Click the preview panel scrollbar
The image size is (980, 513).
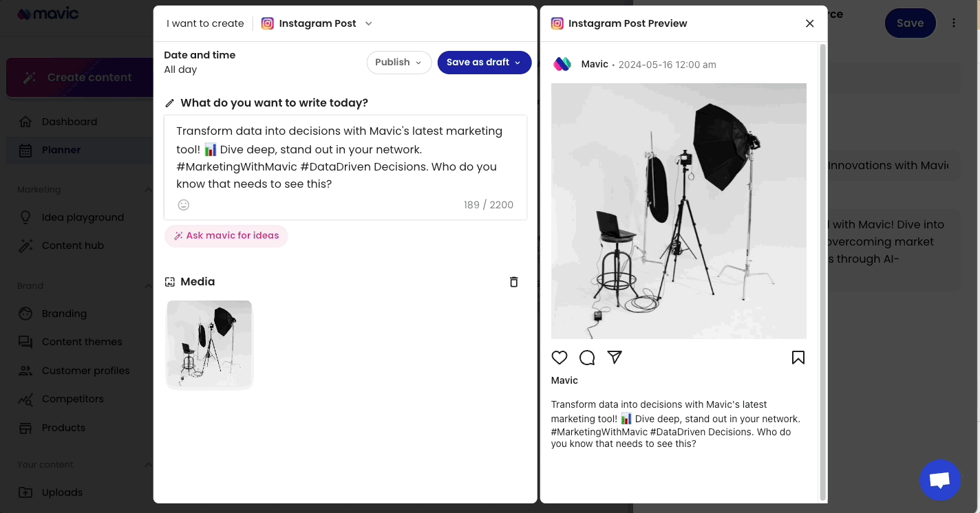point(822,272)
